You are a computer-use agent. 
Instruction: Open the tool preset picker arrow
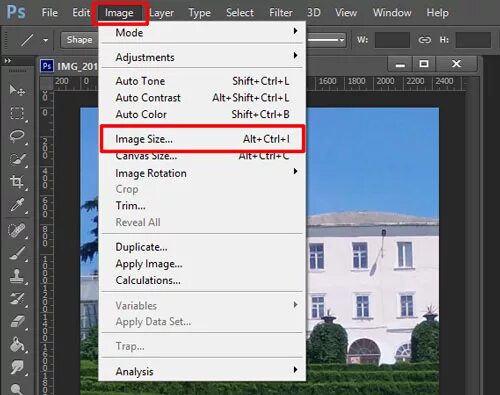[45, 40]
